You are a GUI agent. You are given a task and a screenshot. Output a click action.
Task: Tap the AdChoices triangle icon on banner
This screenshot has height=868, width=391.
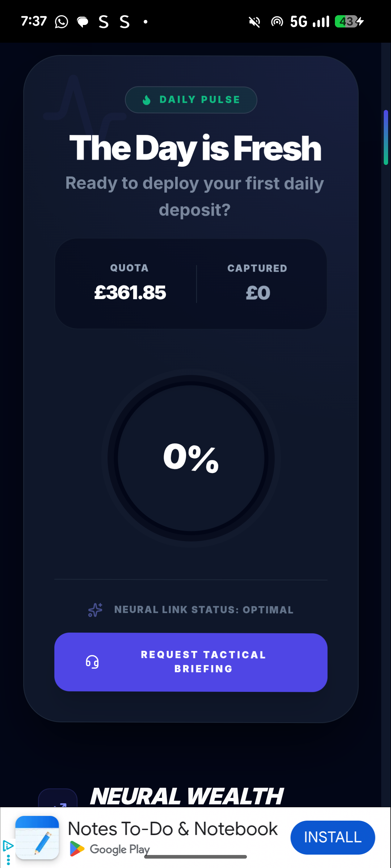coord(8,846)
